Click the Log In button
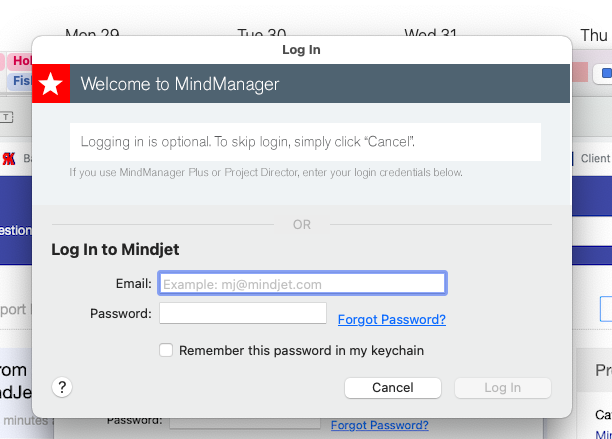 [x=502, y=388]
